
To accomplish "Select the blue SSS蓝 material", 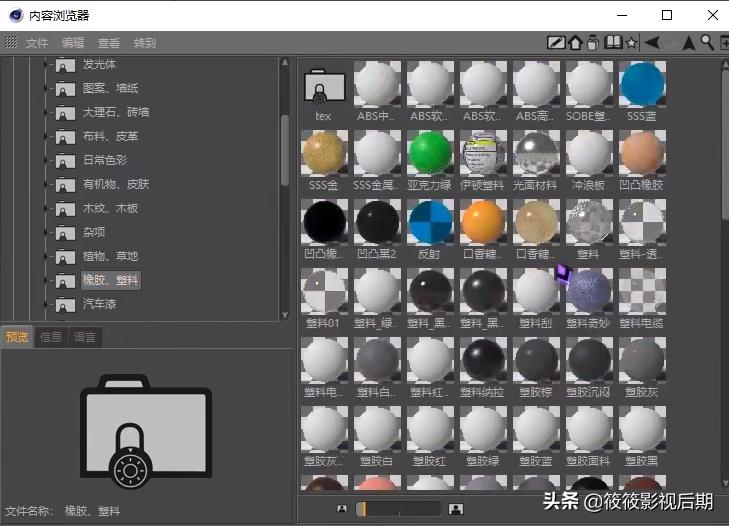I will (x=642, y=84).
